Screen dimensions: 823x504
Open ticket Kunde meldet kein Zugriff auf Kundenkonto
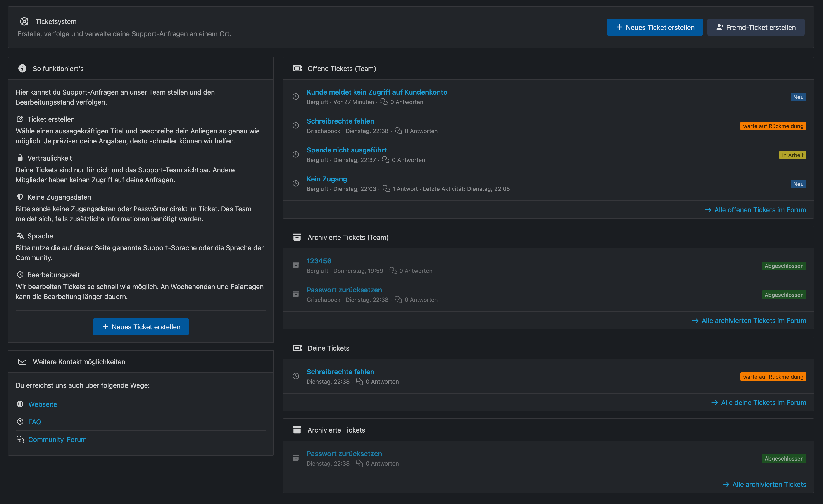pos(377,92)
